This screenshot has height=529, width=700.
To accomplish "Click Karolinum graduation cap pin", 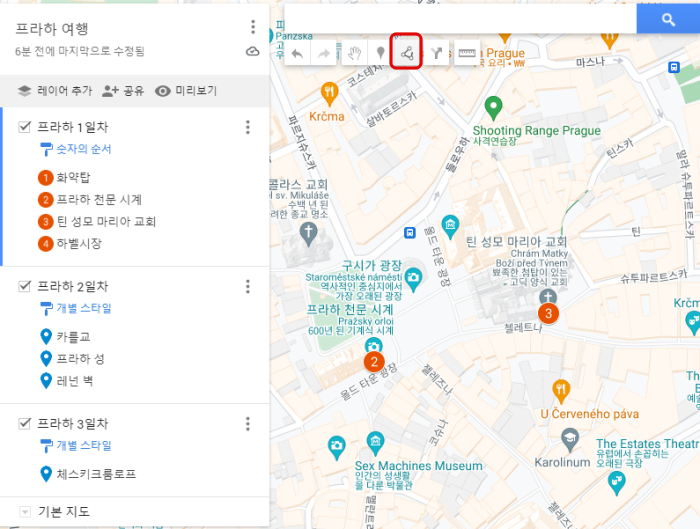I will tap(570, 439).
